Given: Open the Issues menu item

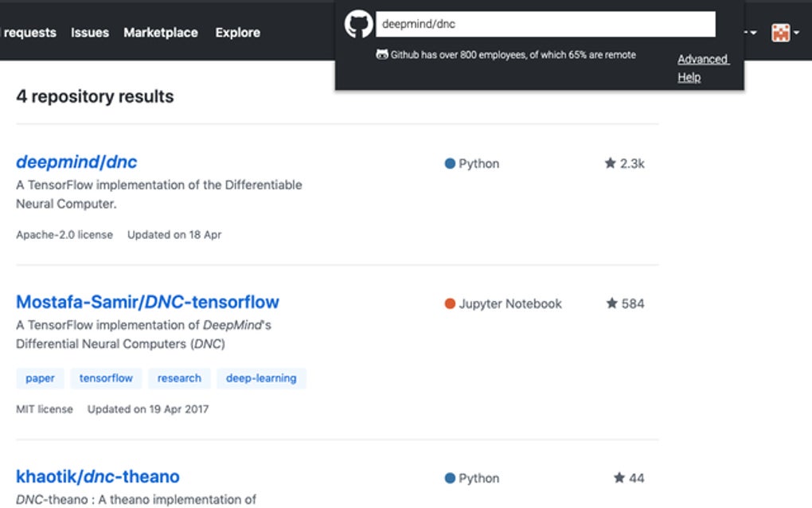Looking at the screenshot, I should click(x=89, y=33).
